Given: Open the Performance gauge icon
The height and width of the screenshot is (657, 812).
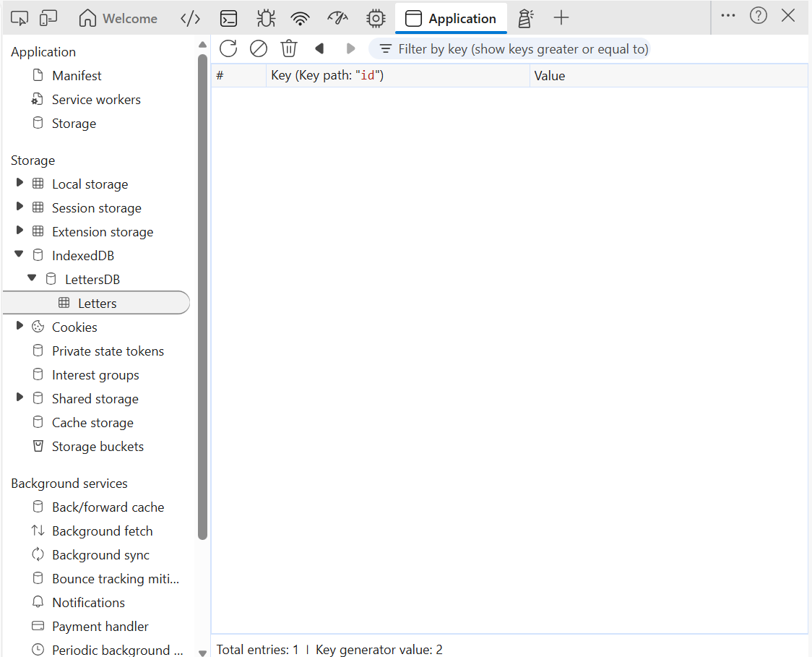Looking at the screenshot, I should pos(337,18).
